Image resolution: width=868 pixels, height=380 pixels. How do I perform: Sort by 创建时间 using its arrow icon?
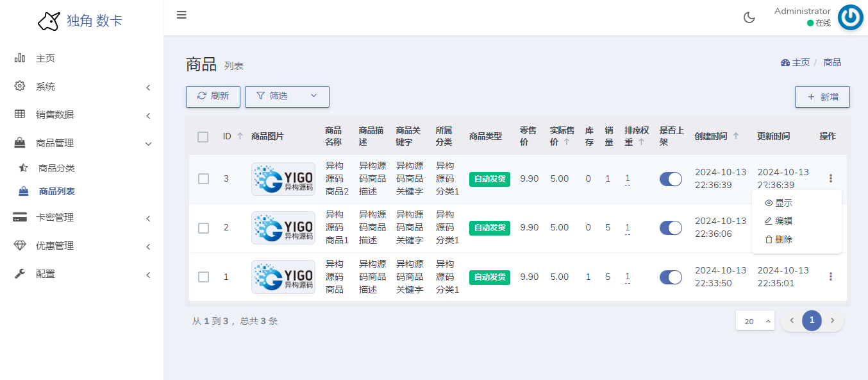736,136
